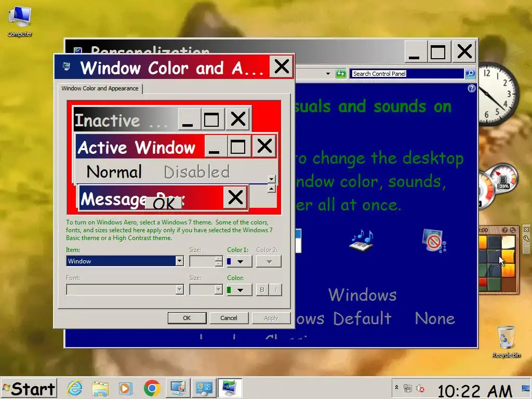
Task: Click the Inactive window preview title bar
Action: click(x=126, y=119)
